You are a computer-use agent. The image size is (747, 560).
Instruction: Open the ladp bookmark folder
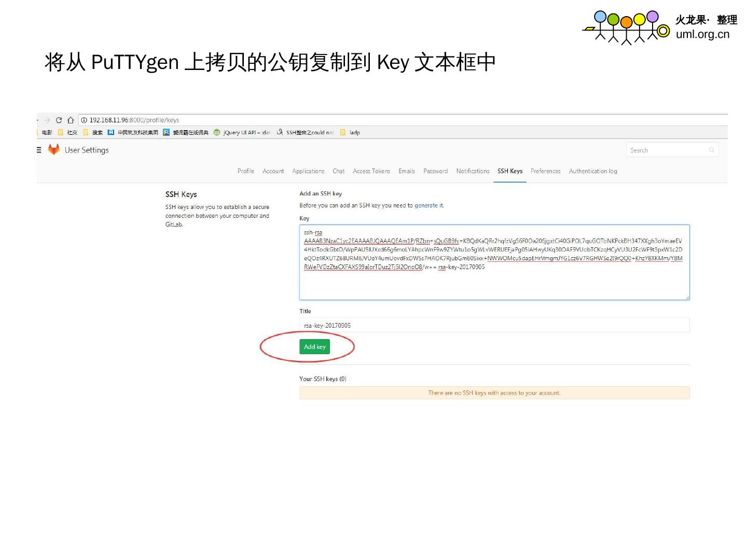(x=350, y=133)
